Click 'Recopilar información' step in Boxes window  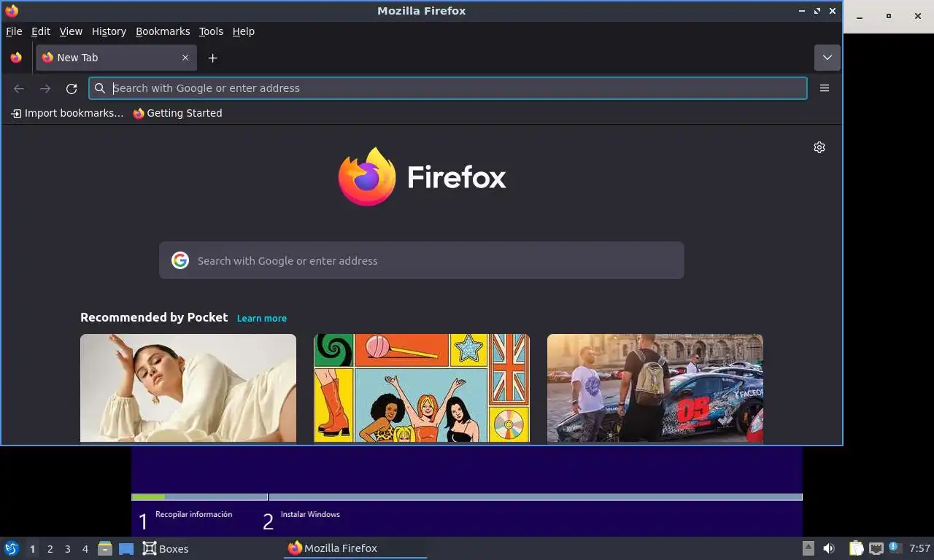click(x=194, y=514)
